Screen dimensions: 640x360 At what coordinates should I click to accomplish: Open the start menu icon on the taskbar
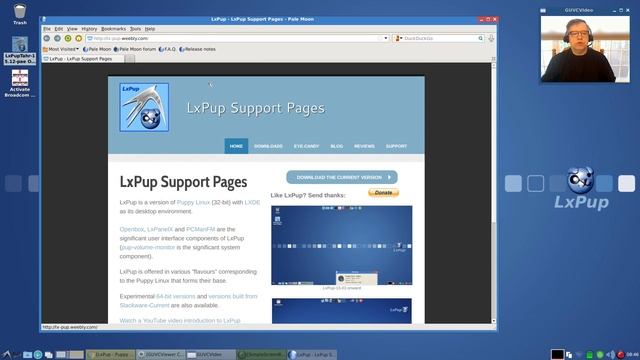pos(7,354)
